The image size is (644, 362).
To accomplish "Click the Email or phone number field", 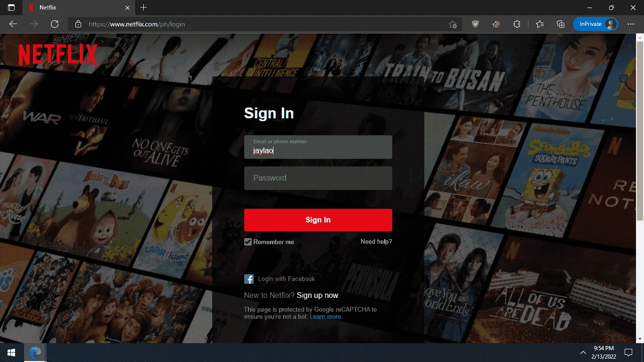I will pos(318,147).
